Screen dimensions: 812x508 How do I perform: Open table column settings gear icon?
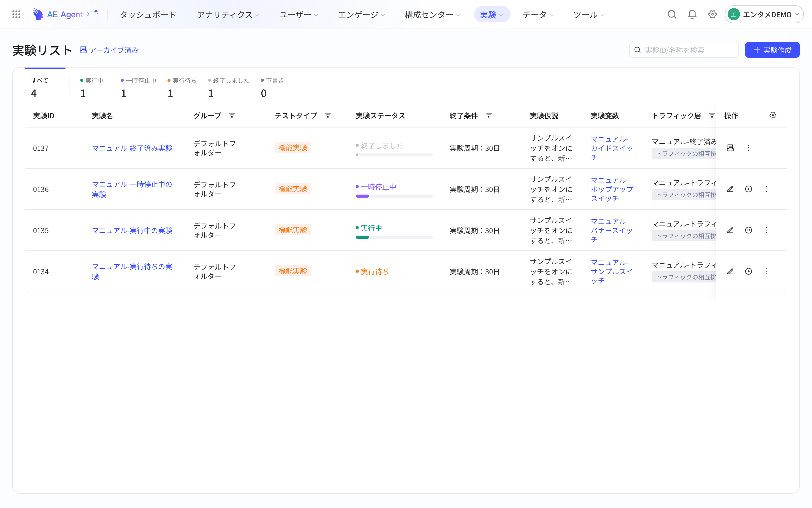773,115
